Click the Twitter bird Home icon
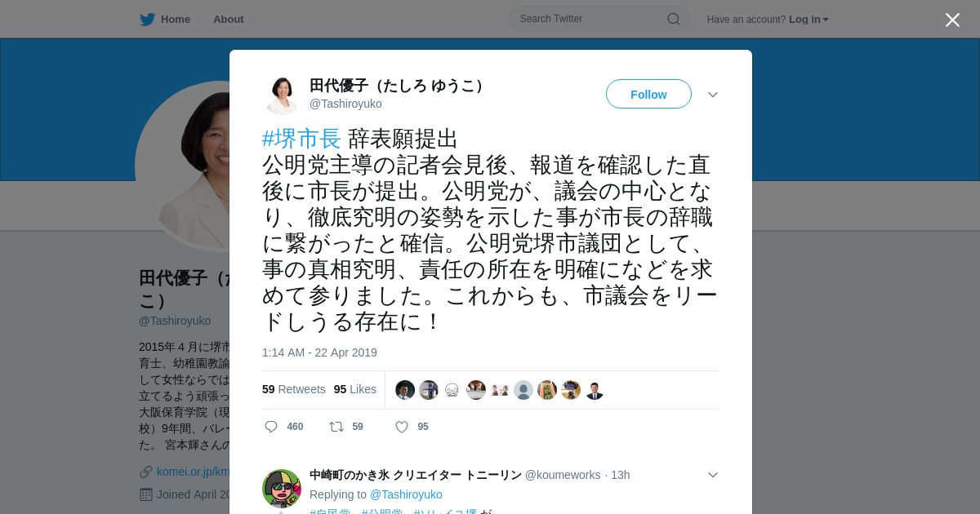Image resolution: width=980 pixels, height=514 pixels. [x=147, y=20]
